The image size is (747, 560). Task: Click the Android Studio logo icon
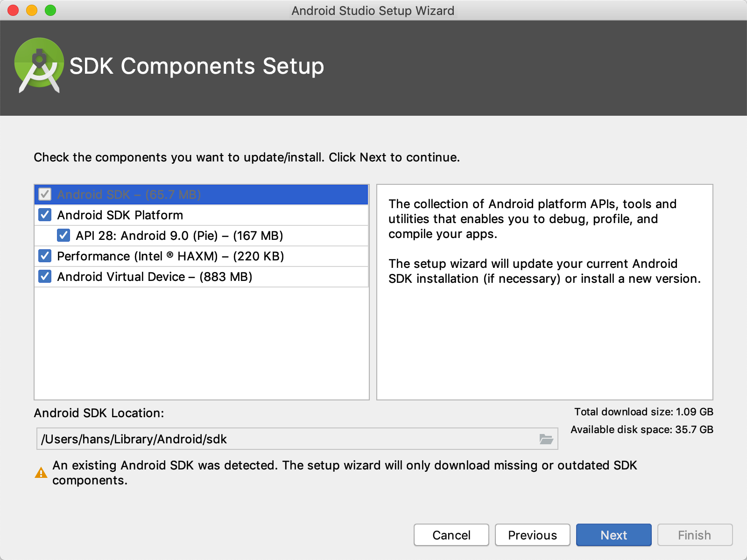(39, 65)
